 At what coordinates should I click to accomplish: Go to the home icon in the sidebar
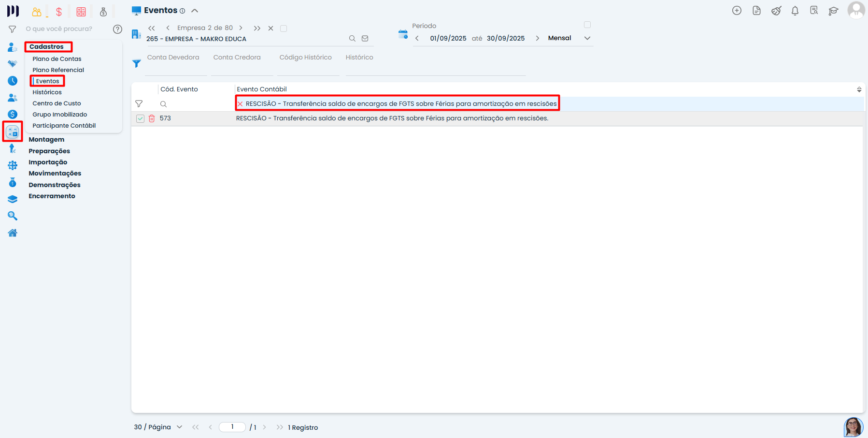click(x=13, y=233)
